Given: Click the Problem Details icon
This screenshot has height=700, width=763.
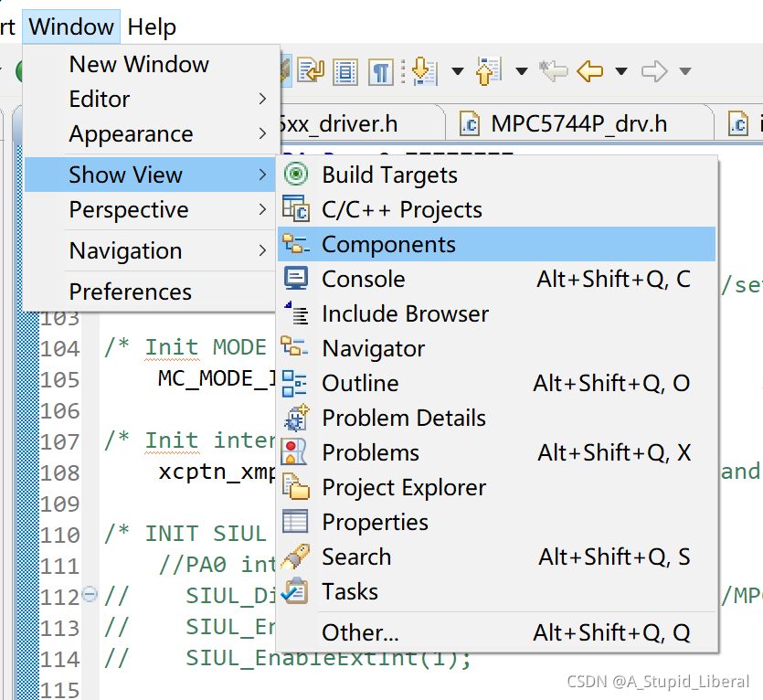Looking at the screenshot, I should 296,418.
